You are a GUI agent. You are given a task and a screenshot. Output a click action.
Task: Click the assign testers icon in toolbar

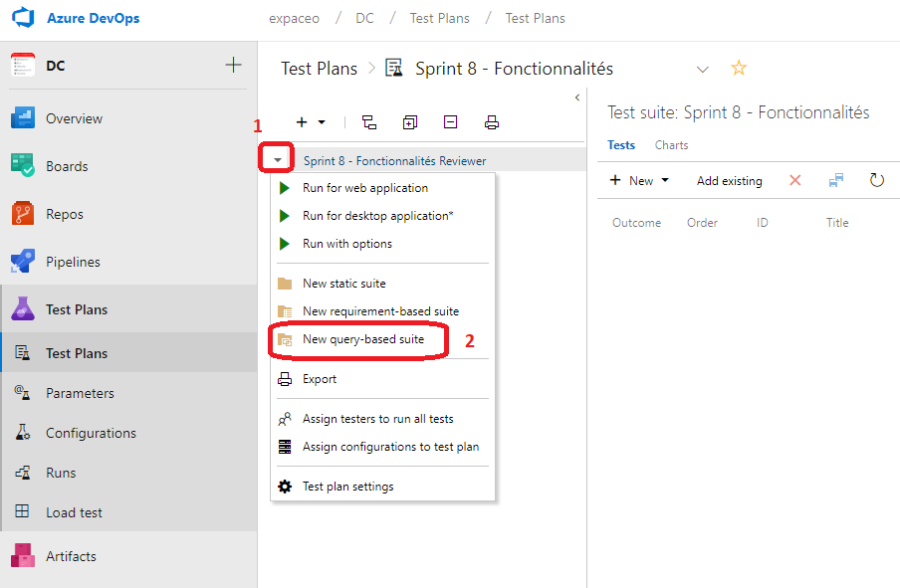(x=835, y=181)
